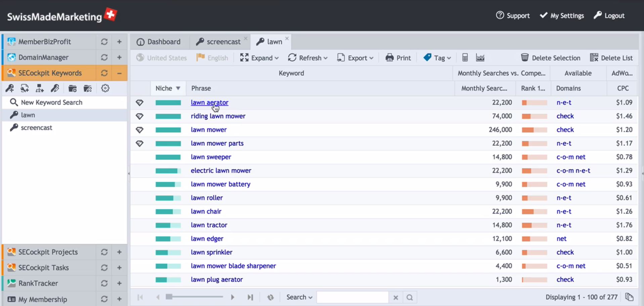Go to the previous results page
The image size is (644, 306).
[158, 297]
